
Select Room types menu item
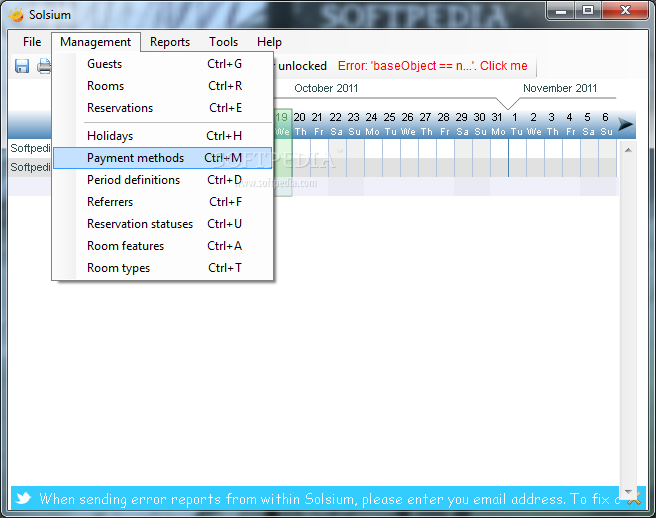[x=163, y=268]
